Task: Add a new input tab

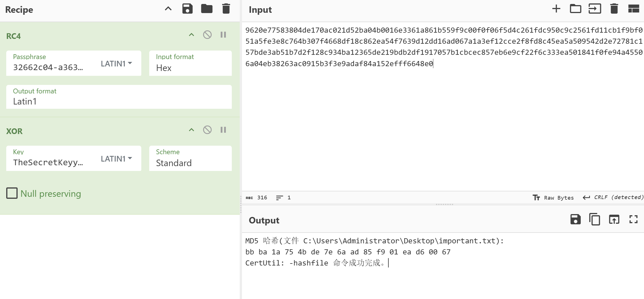Action: pyautogui.click(x=556, y=9)
